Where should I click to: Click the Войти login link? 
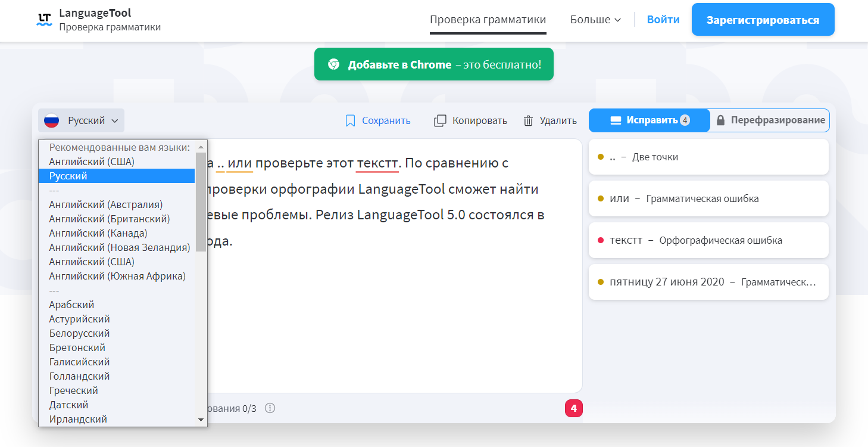[663, 20]
